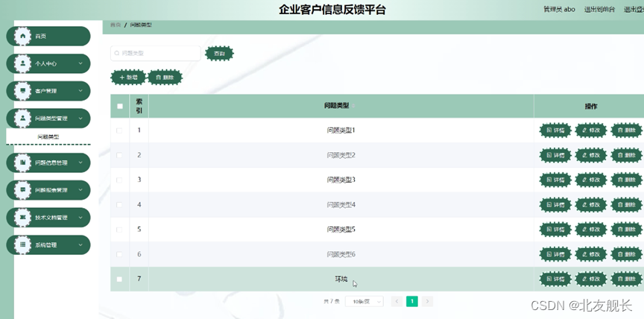Screen dimensions: 644x319
Task: Click the 技术文档管理 gear icon
Action: tap(22, 217)
